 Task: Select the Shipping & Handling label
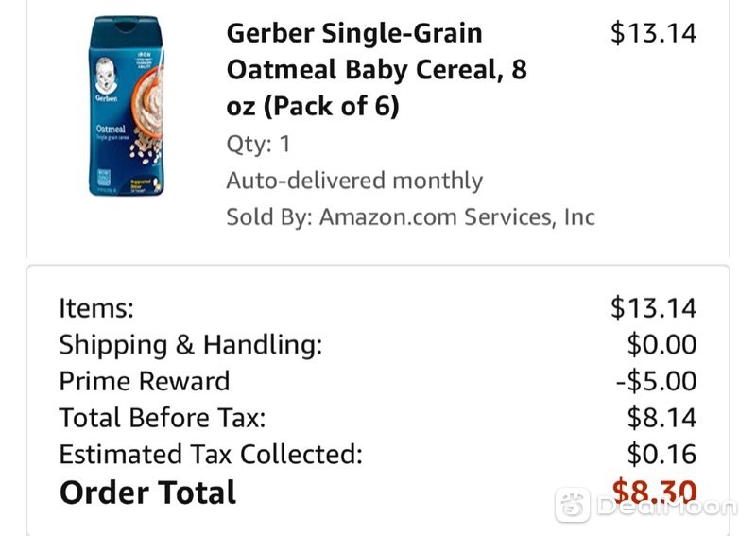pyautogui.click(x=191, y=344)
